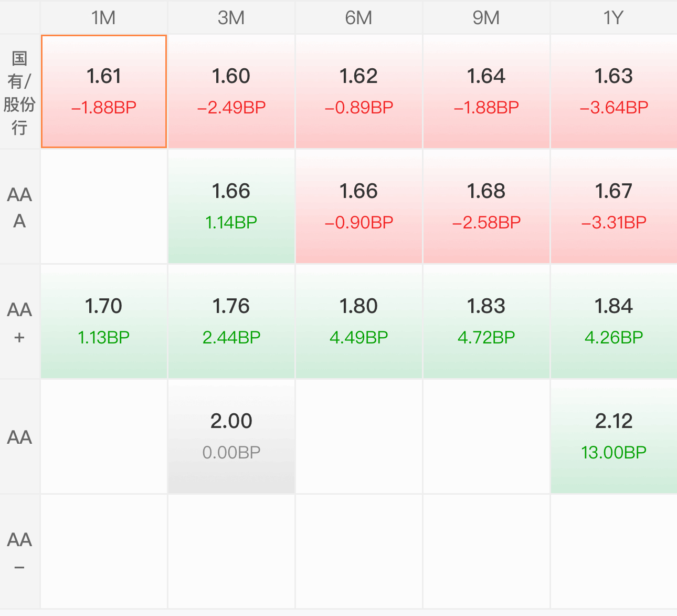Select the AA+ 6M cell showing 1.80
Viewport: 677px width, 616px height.
pos(359,322)
